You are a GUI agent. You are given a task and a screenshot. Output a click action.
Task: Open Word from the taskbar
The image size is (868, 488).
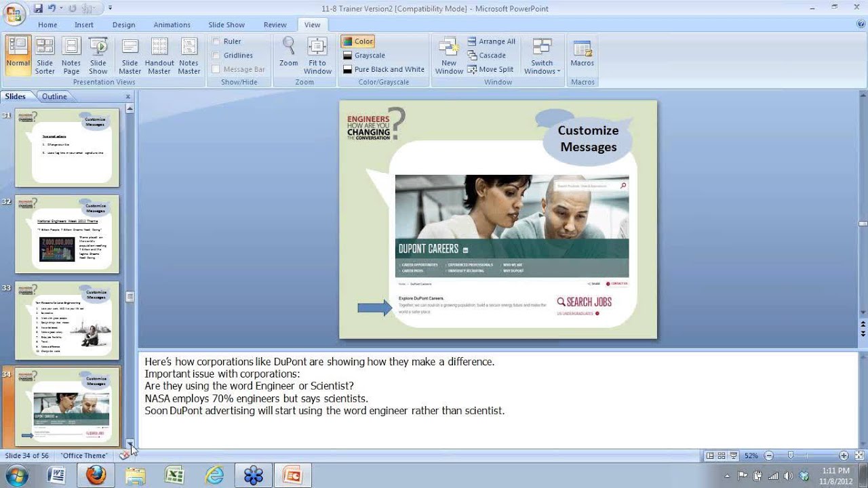(x=56, y=475)
